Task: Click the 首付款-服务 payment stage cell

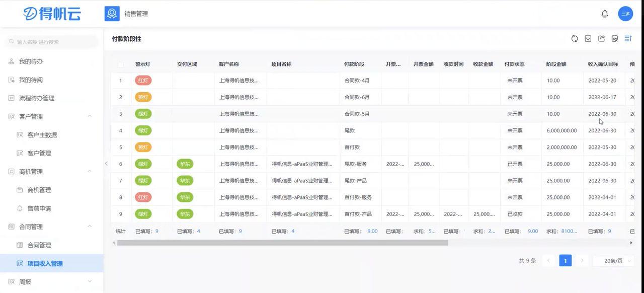Action: click(x=358, y=197)
